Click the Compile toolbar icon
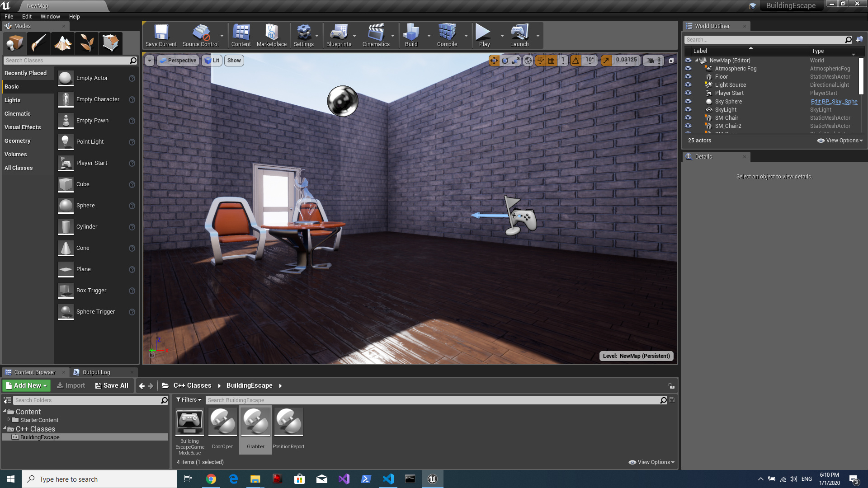 click(447, 35)
